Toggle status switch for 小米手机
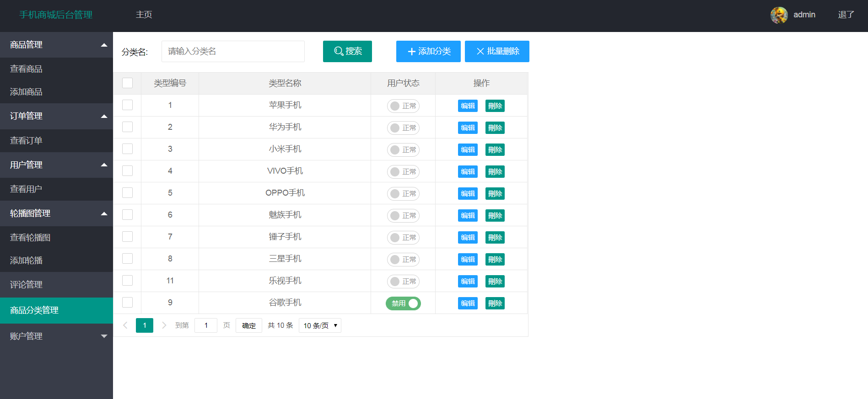This screenshot has width=868, height=399. click(x=403, y=150)
